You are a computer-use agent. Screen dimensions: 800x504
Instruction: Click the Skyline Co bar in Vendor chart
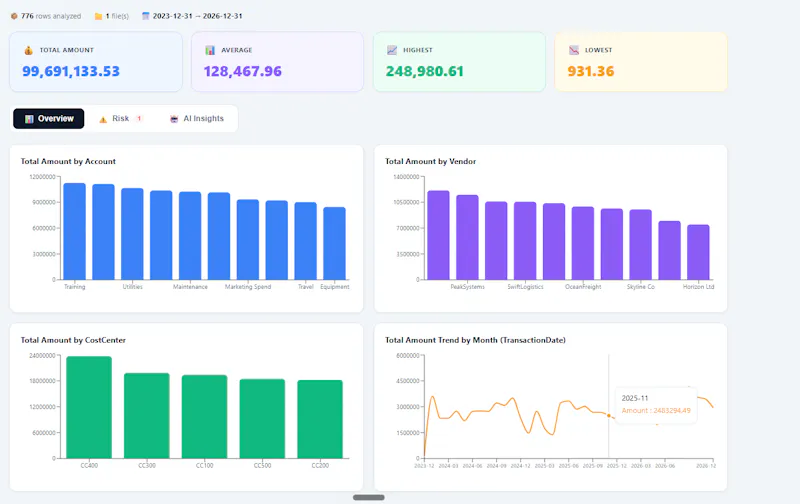click(x=640, y=244)
